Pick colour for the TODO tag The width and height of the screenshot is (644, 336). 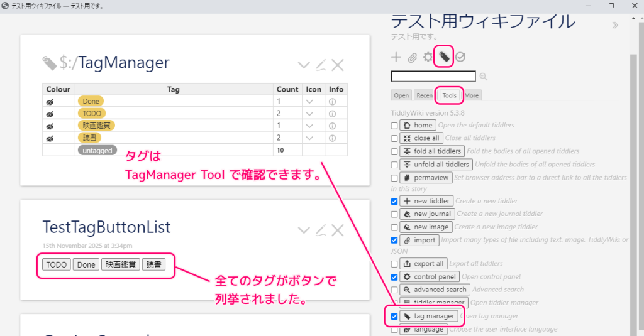tap(50, 114)
